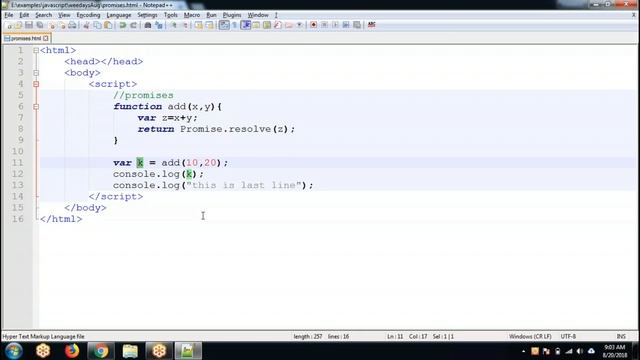Screen dimensions: 640x360
Task: Click the Zoom Out toolbar icon
Action: coord(185,25)
